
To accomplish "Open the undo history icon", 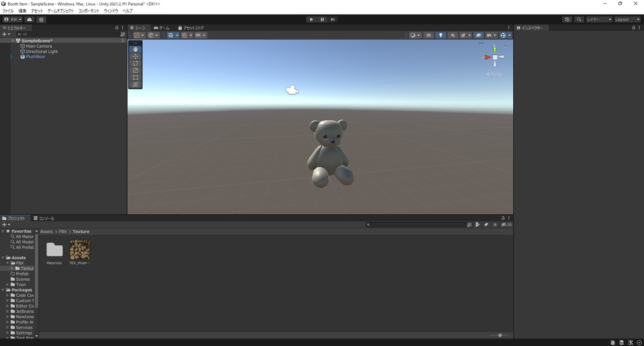I will pos(567,20).
